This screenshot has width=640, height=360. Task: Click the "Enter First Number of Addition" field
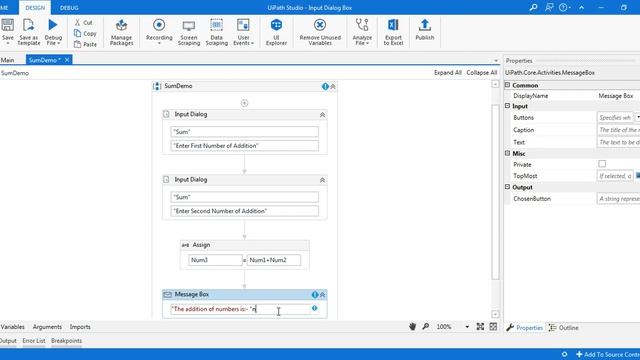244,146
